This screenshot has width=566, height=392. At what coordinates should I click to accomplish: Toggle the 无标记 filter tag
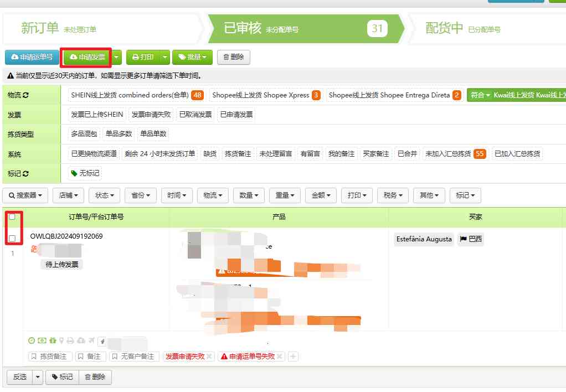[85, 173]
